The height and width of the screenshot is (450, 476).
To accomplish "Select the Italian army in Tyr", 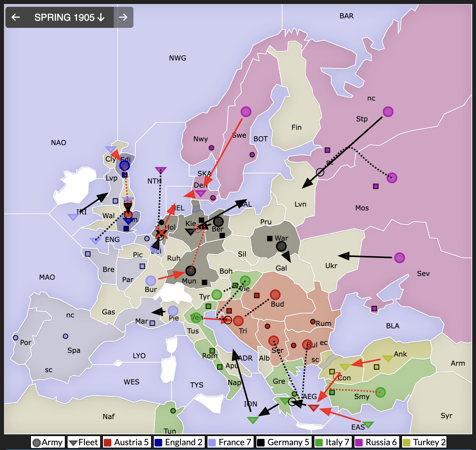I will tap(217, 295).
